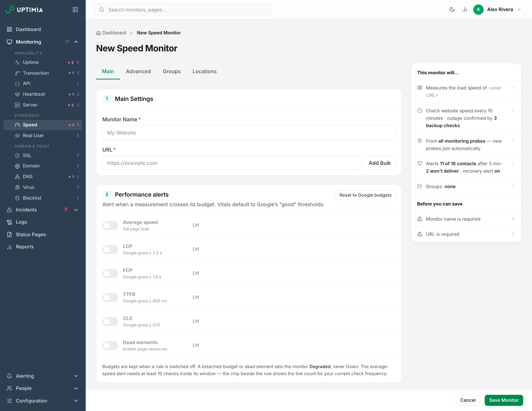532x411 pixels.
Task: Open Status Pages
Action: click(x=43, y=234)
